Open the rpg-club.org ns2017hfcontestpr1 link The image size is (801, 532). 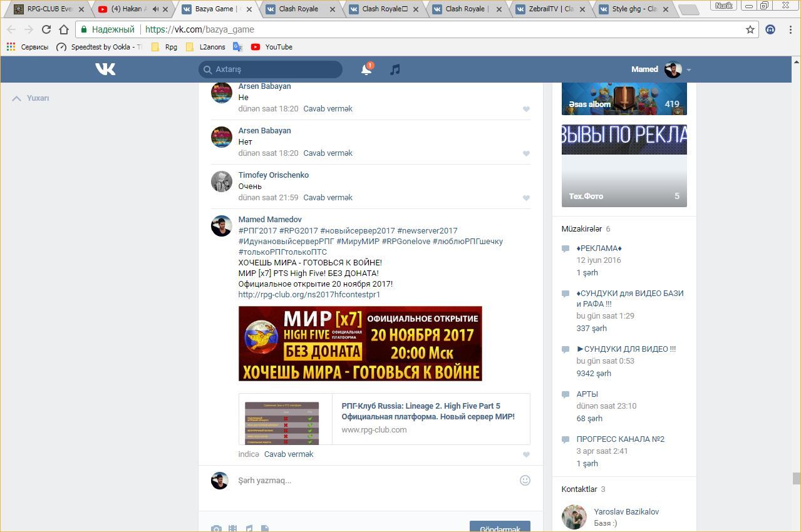pos(309,294)
